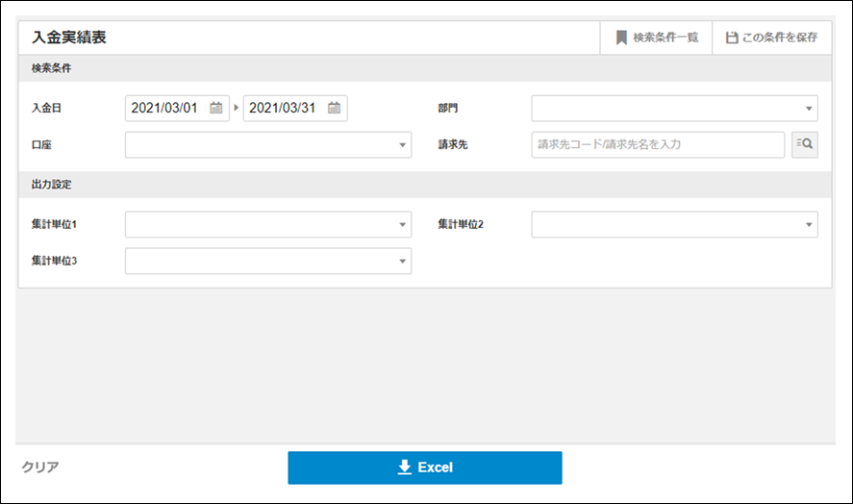Click the 2021/03/01 start date field
The width and height of the screenshot is (853, 504).
(165, 108)
